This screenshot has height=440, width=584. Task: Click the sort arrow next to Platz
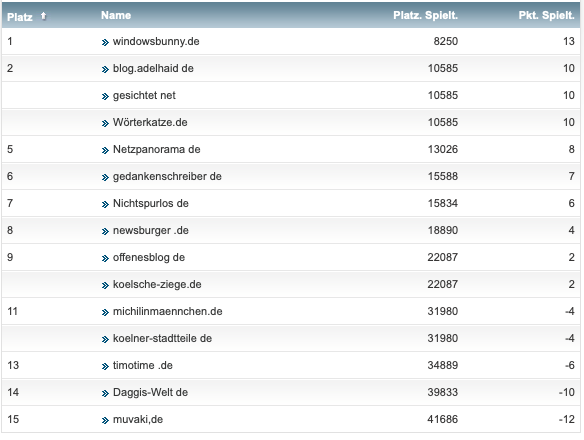tap(44, 16)
